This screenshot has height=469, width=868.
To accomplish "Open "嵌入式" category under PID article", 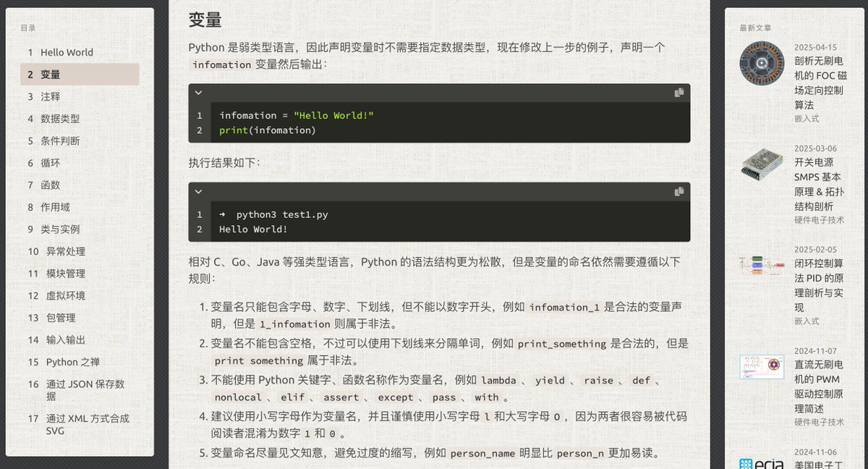I will pos(807,321).
